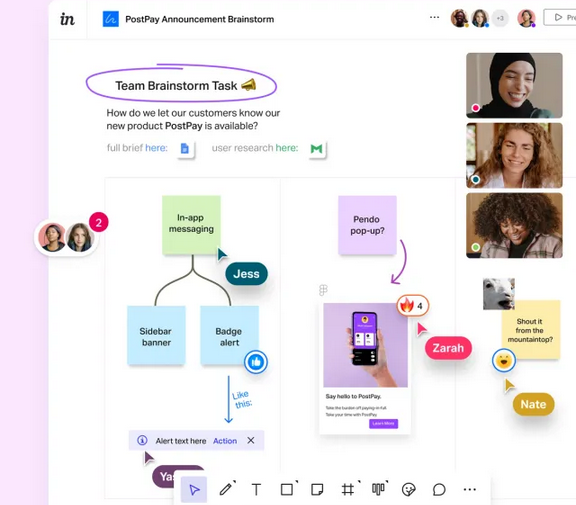This screenshot has height=505, width=576.
Task: Click the hijab-wearing participant video tile
Action: 514,86
